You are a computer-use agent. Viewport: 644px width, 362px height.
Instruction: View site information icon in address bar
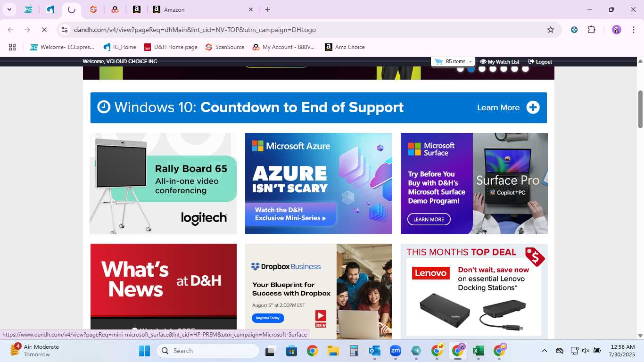point(65,30)
